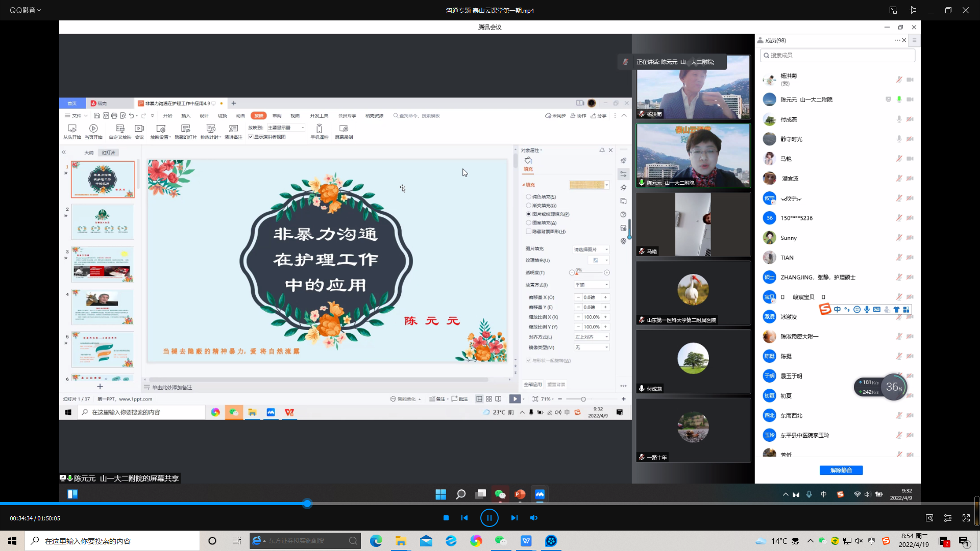Click the pin-on-top icon in QQ影音 title bar

913,10
